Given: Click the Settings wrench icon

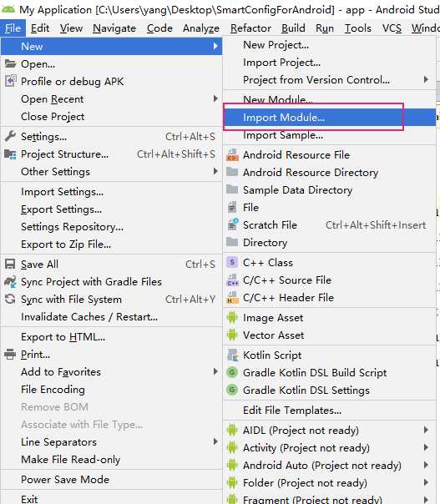Looking at the screenshot, I should coord(10,136).
